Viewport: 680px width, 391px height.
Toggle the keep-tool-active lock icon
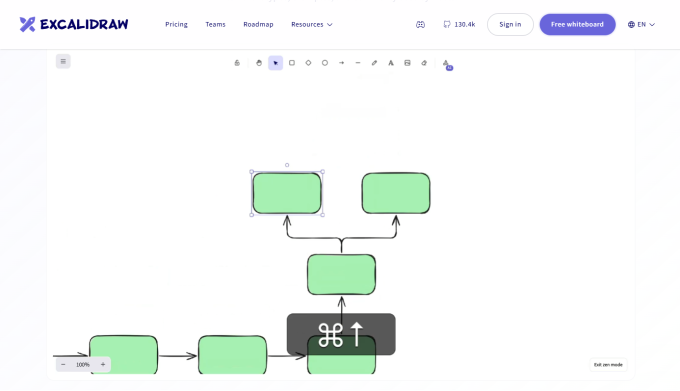(x=237, y=63)
